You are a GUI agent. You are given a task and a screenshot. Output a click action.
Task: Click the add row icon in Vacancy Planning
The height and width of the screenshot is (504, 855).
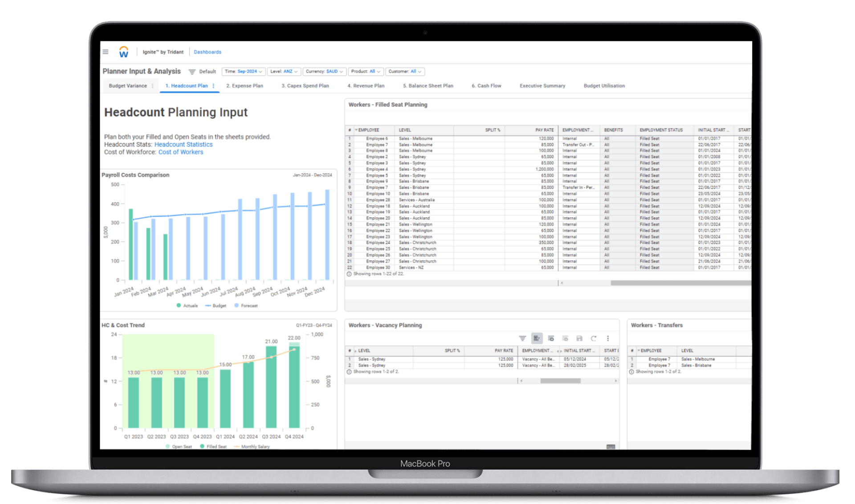coord(551,338)
